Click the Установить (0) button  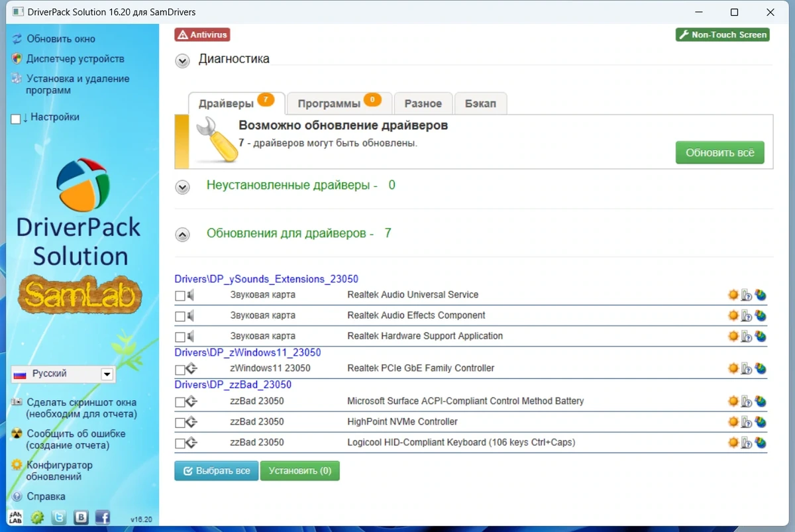pos(299,471)
